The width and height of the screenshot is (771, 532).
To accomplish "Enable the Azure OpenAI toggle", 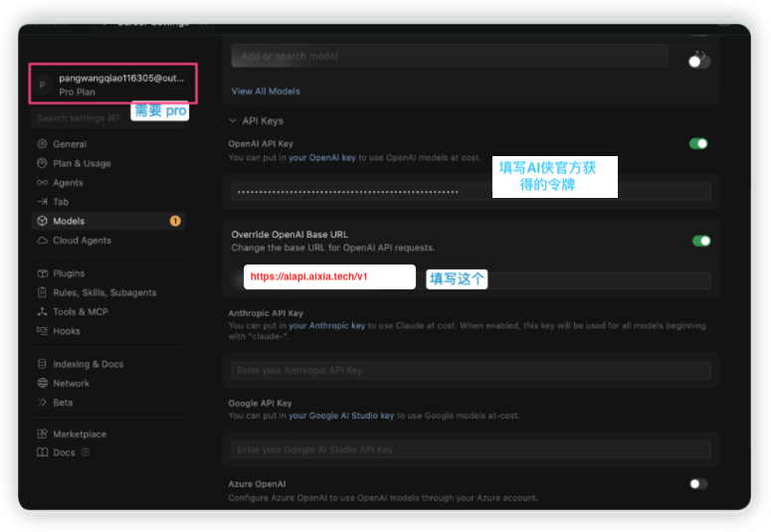I will tap(698, 484).
